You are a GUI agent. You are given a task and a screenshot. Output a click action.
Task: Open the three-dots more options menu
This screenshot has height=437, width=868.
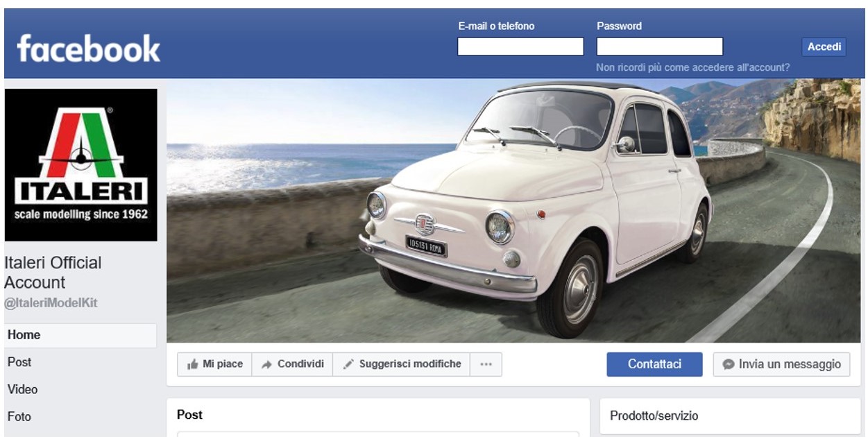(486, 364)
